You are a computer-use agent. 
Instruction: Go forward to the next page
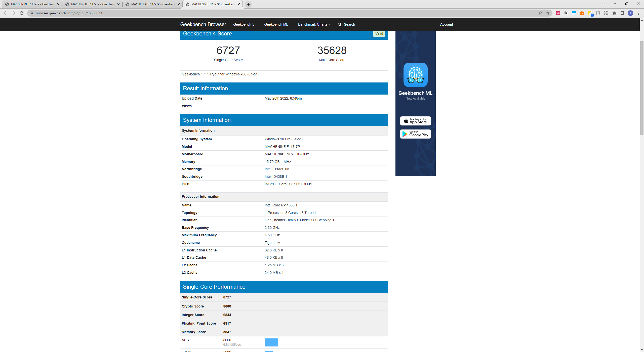[x=14, y=13]
